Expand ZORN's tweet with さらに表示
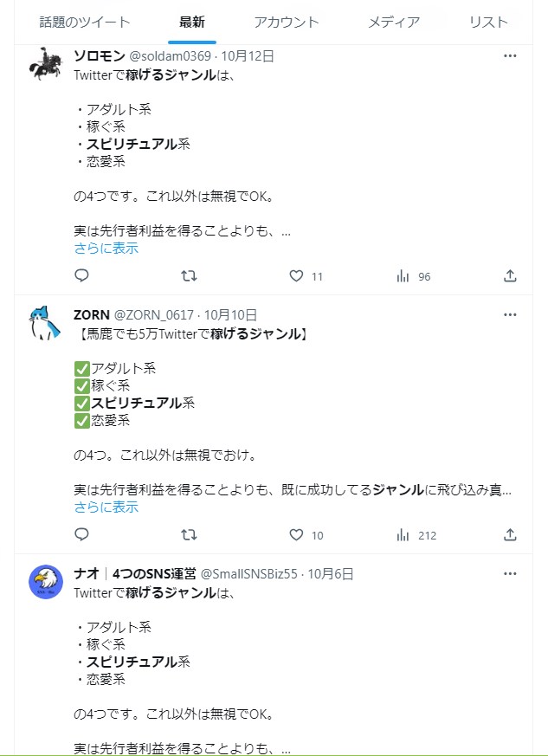Screen dimensions: 548x756 coord(106,507)
